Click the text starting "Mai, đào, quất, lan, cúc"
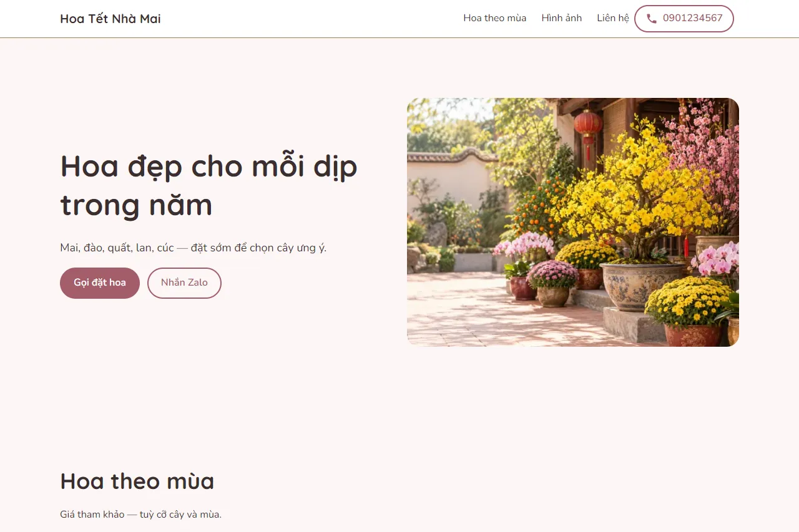Image resolution: width=799 pixels, height=532 pixels. point(194,248)
